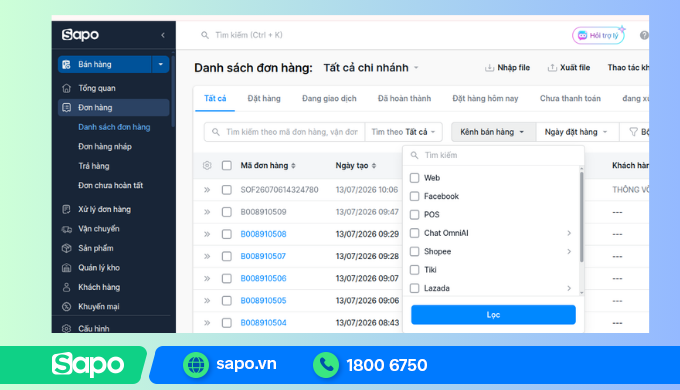Open Danh sách đơn hàng sidebar link
The height and width of the screenshot is (390, 680).
point(114,127)
